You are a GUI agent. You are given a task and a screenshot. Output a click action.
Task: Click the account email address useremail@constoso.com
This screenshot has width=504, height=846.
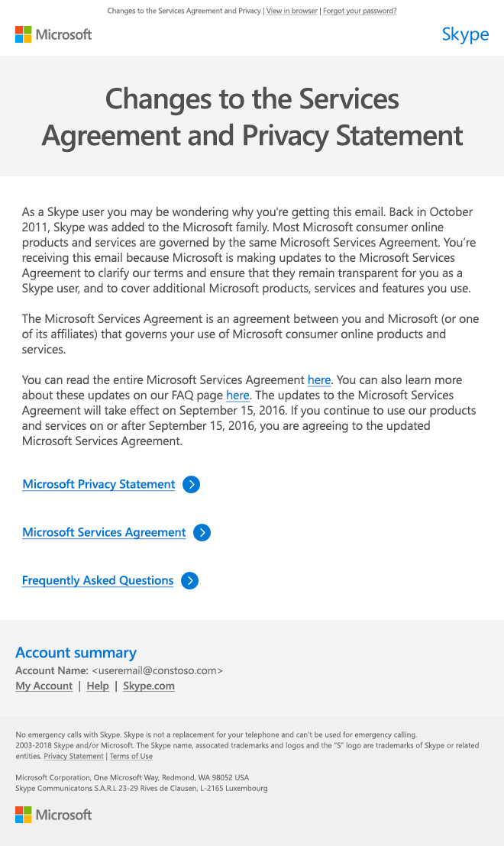(x=157, y=670)
